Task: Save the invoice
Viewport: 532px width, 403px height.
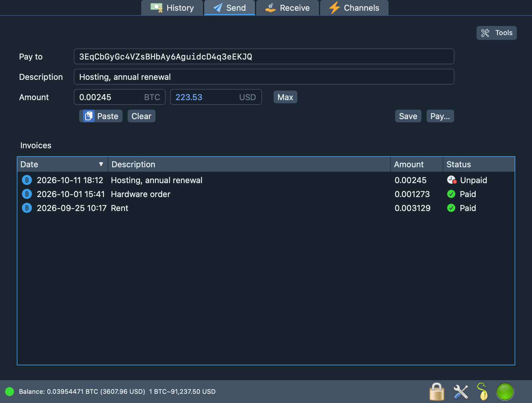Action: [408, 116]
